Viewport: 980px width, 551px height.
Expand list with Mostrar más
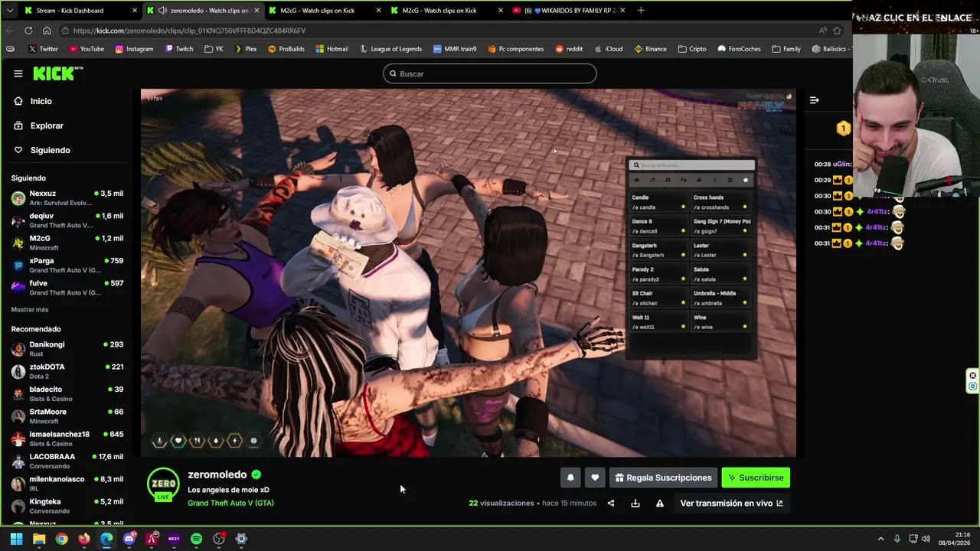(30, 309)
